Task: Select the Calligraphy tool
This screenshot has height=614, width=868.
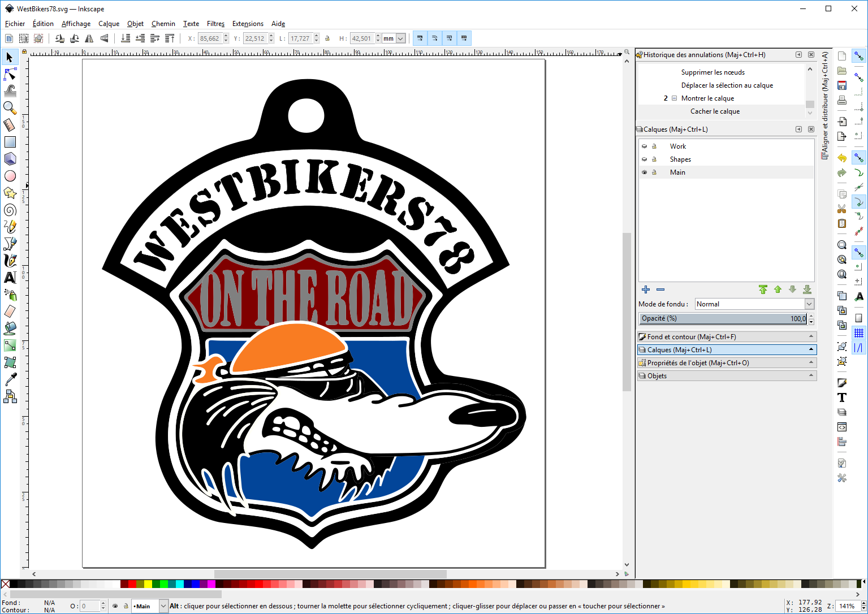Action: (10, 261)
